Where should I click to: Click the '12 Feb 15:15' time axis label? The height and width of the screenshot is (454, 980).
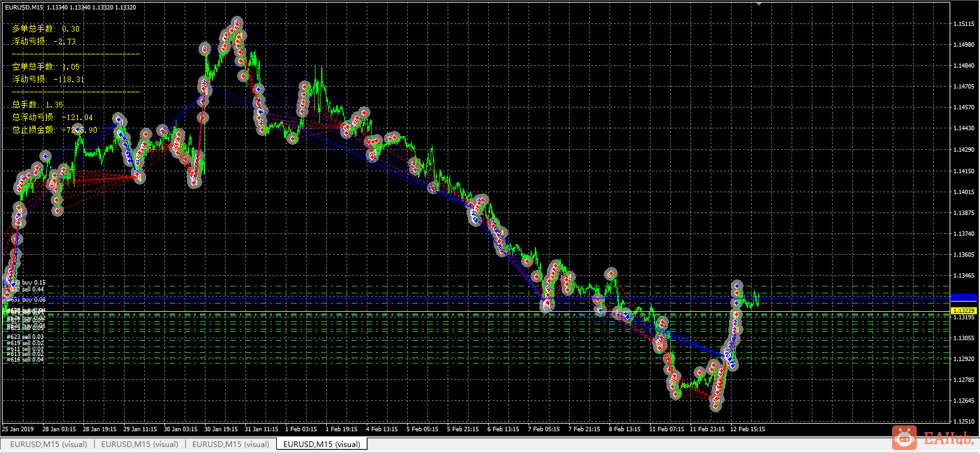tap(747, 429)
